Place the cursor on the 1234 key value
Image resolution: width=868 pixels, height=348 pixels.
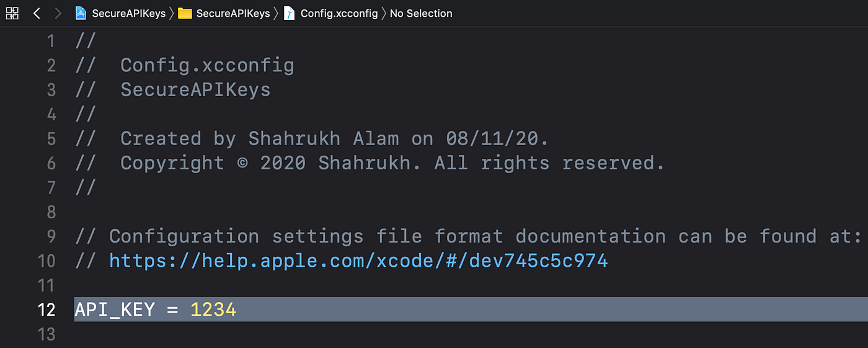pos(213,310)
